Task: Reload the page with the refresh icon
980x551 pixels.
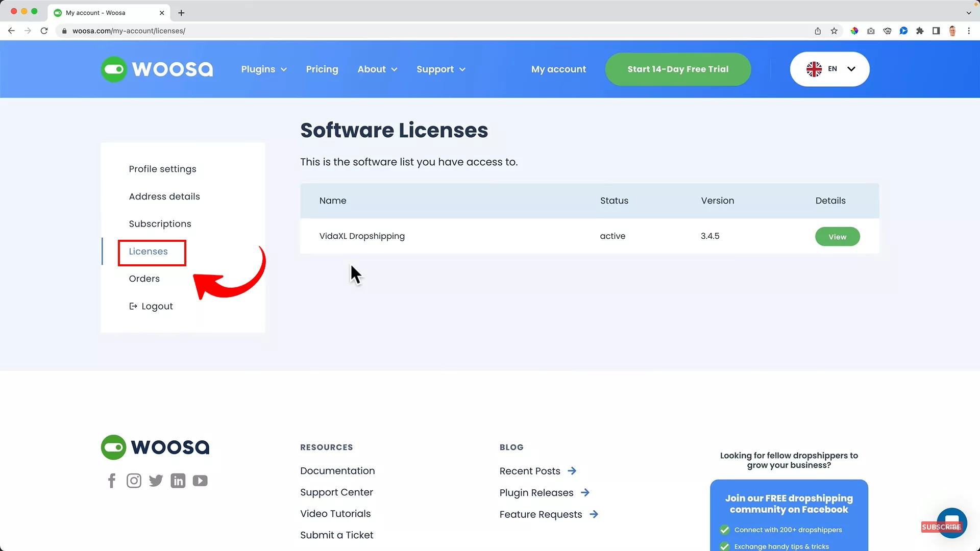Action: pos(44,31)
